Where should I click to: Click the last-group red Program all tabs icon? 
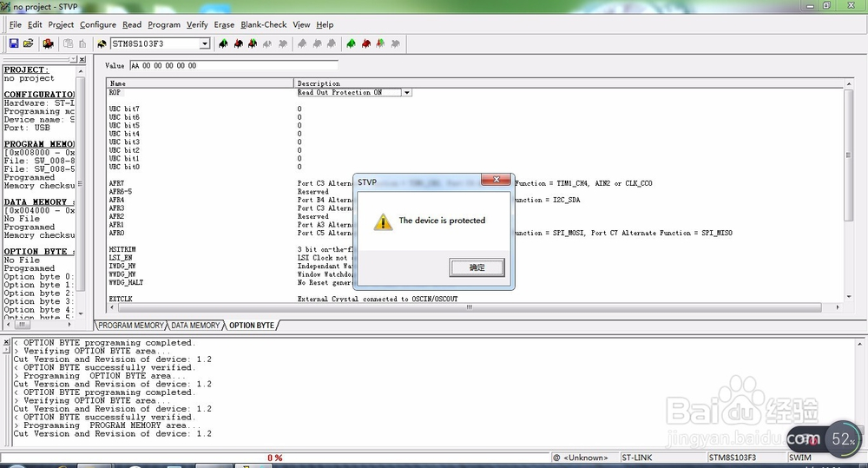click(366, 43)
